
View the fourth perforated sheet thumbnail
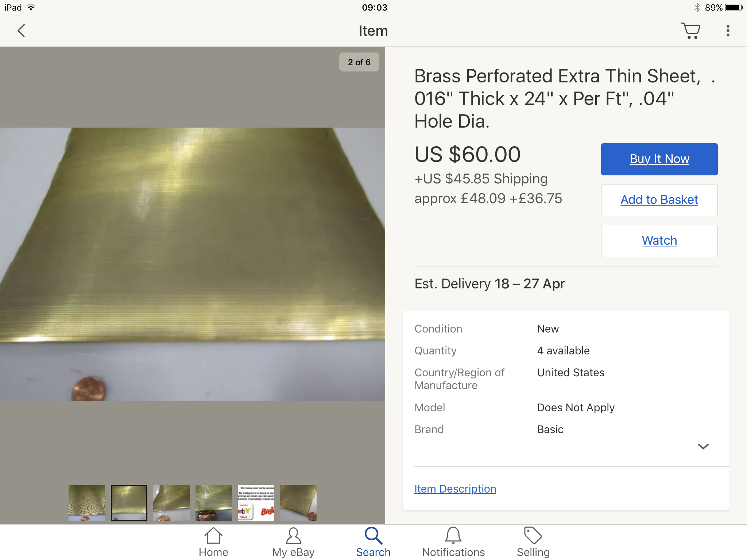point(214,503)
